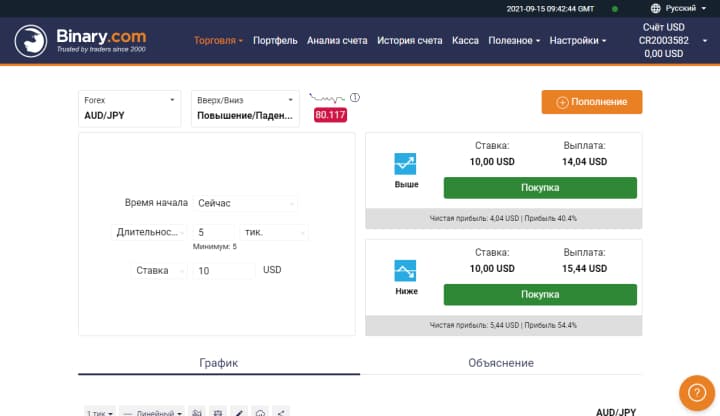
Task: Click the Пополнение deposit button
Action: tap(591, 102)
